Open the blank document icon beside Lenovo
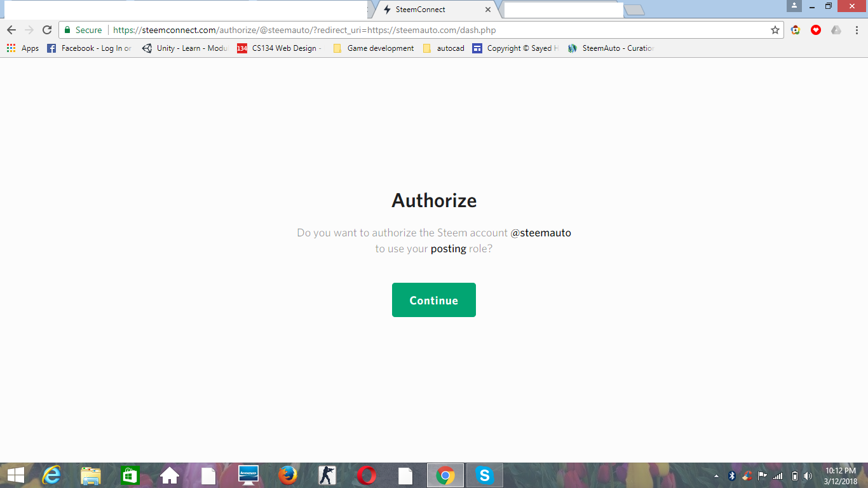The image size is (868, 488). tap(209, 475)
